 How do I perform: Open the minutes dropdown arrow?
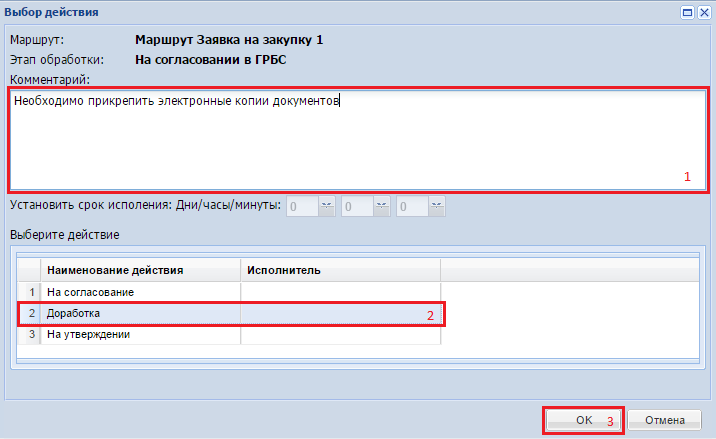point(436,206)
